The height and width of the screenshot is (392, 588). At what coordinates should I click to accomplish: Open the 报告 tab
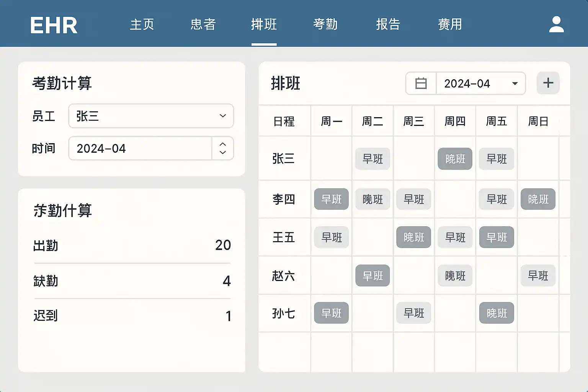[388, 24]
